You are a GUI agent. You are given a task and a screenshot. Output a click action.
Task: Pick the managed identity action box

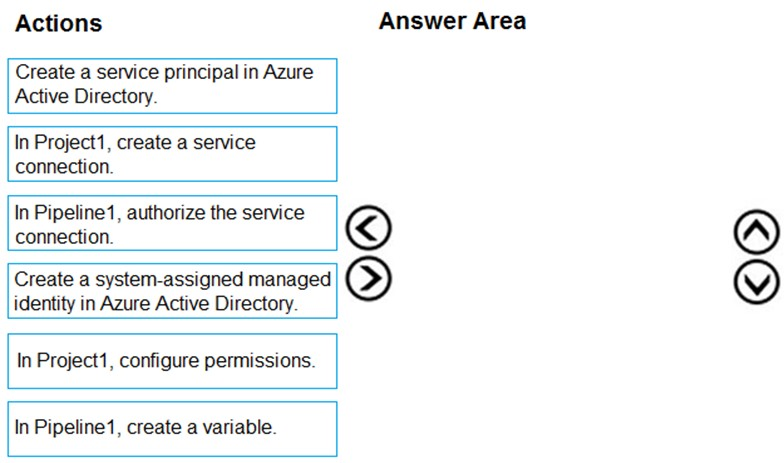click(172, 291)
